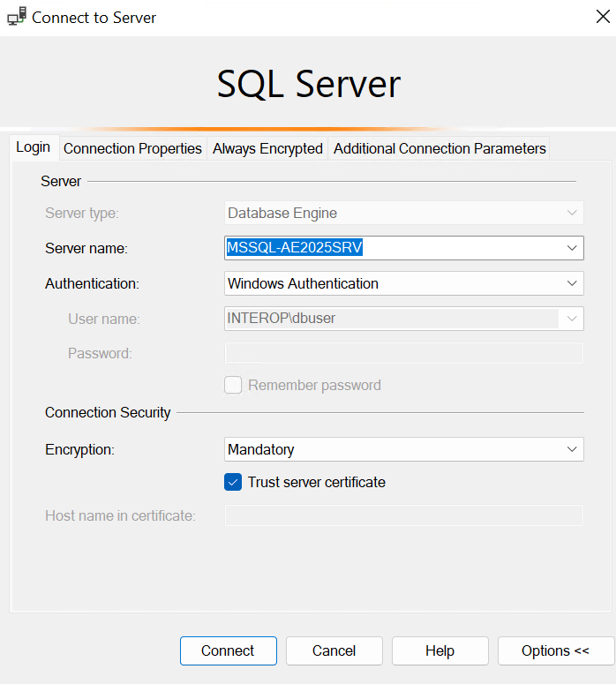Click the Connect button
616x684 pixels.
click(229, 650)
